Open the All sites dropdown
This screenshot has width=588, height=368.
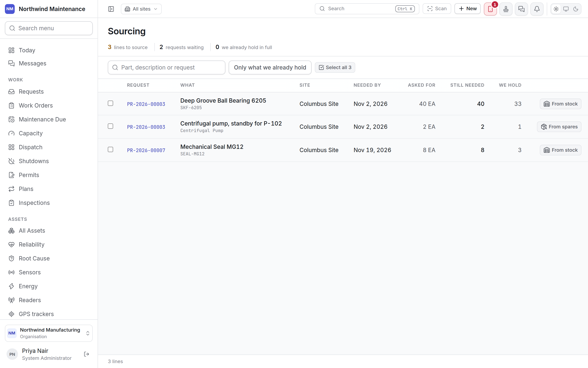pos(141,9)
